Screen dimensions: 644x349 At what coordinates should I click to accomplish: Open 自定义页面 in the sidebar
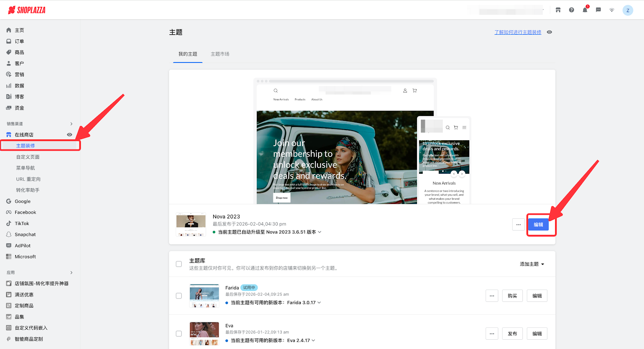pyautogui.click(x=28, y=157)
